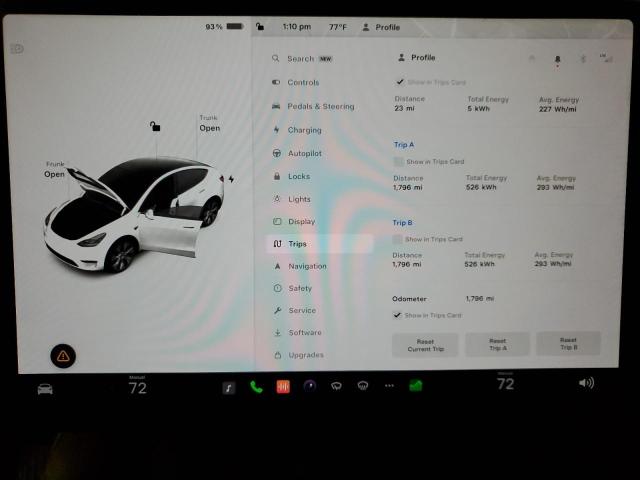Rename the Trip B label

click(x=402, y=222)
